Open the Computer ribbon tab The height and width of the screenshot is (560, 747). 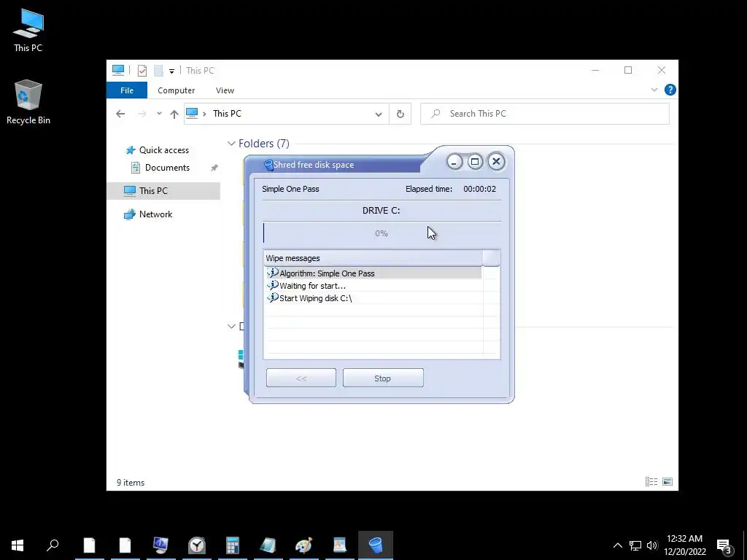tap(177, 90)
